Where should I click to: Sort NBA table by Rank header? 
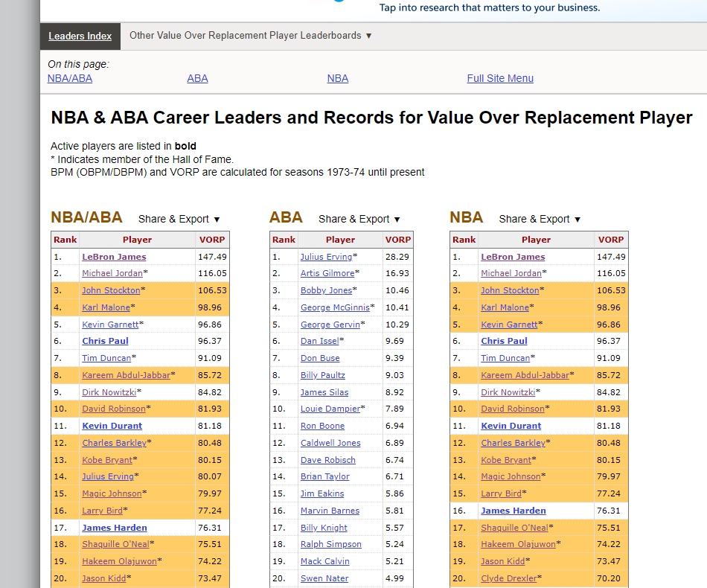(464, 240)
